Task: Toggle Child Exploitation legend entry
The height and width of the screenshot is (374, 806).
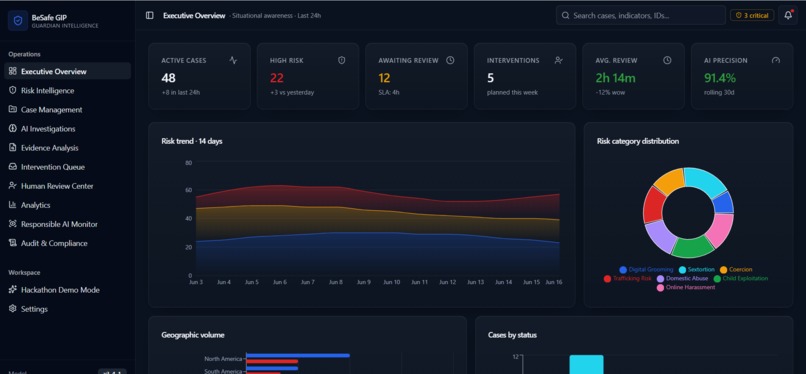Action: 741,278
